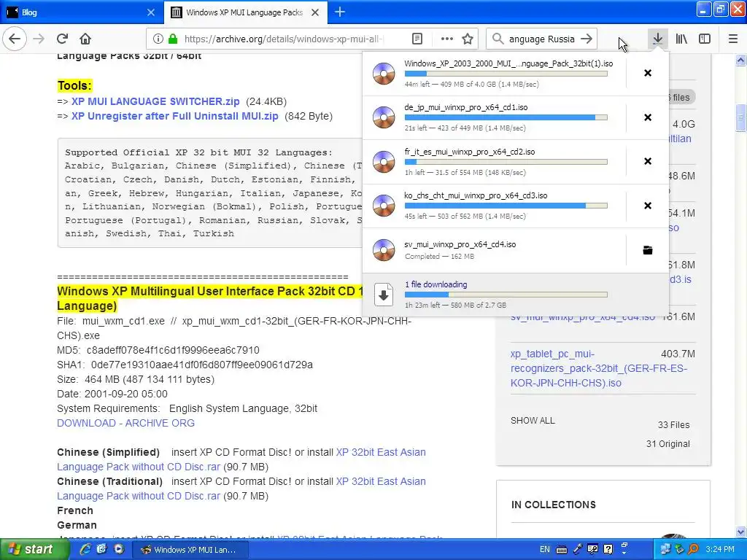Click the green padlock security icon

[173, 39]
